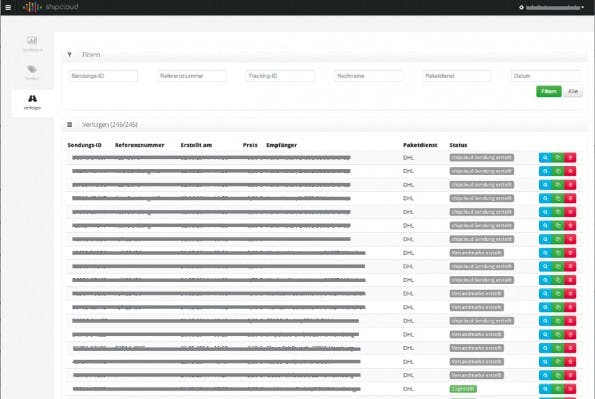Copy the Zugestellt shipment row
The image size is (595, 399).
558,389
